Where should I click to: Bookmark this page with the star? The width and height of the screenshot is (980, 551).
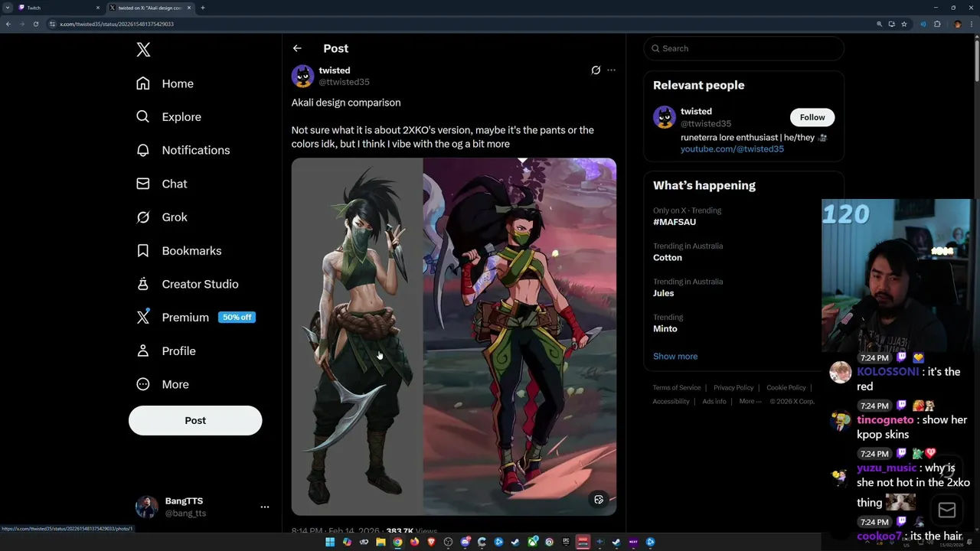(x=904, y=24)
